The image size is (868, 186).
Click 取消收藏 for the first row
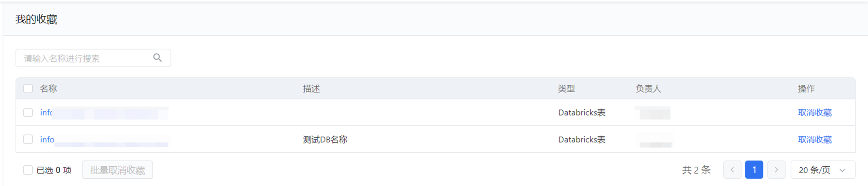(x=814, y=113)
